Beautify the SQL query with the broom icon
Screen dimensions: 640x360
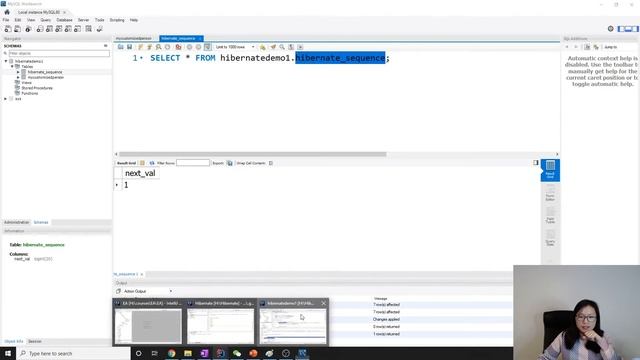point(273,47)
